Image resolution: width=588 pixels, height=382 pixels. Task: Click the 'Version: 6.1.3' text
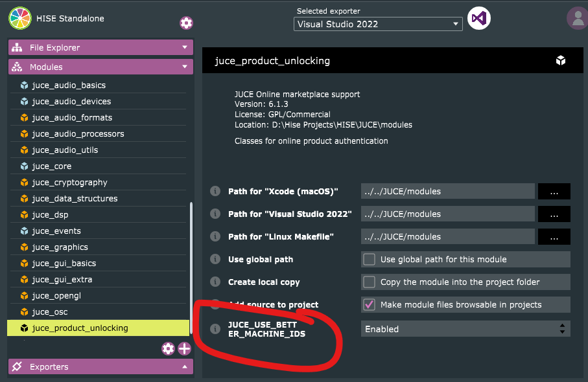261,104
